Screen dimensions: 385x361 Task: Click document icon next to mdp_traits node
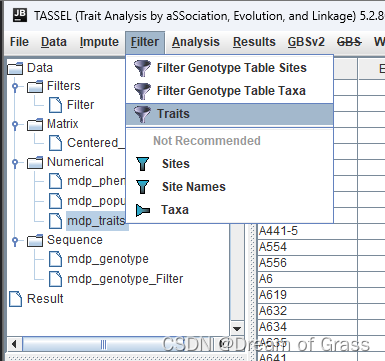(55, 221)
